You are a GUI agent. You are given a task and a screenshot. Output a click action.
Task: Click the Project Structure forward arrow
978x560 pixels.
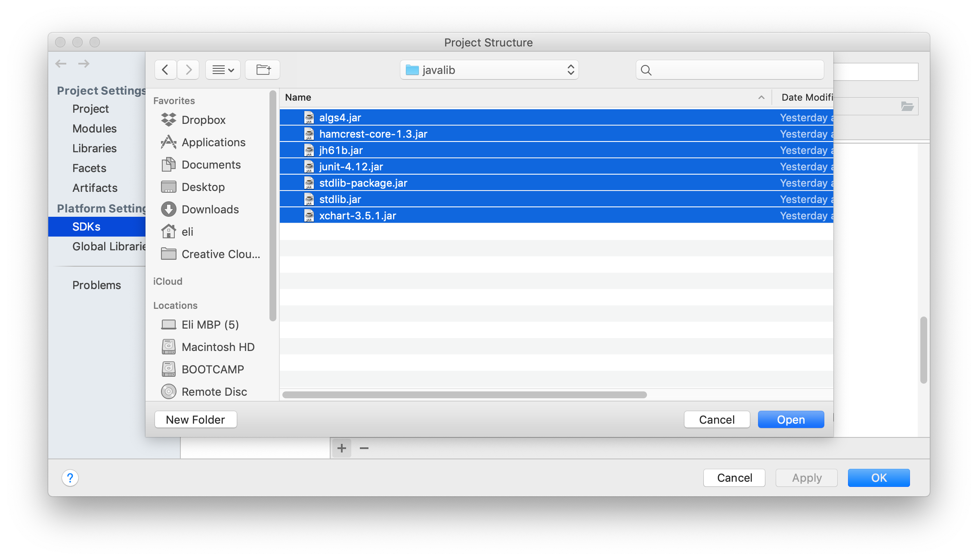pyautogui.click(x=84, y=64)
